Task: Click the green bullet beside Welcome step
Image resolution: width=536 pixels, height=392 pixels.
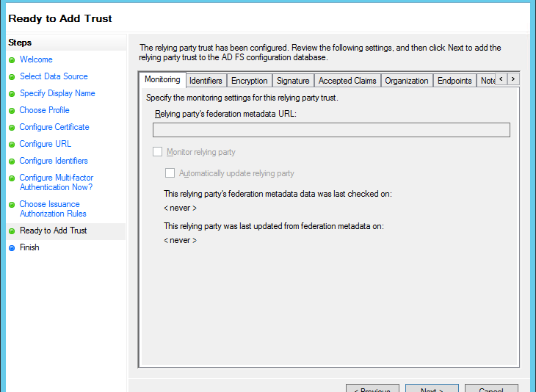Action: tap(12, 60)
